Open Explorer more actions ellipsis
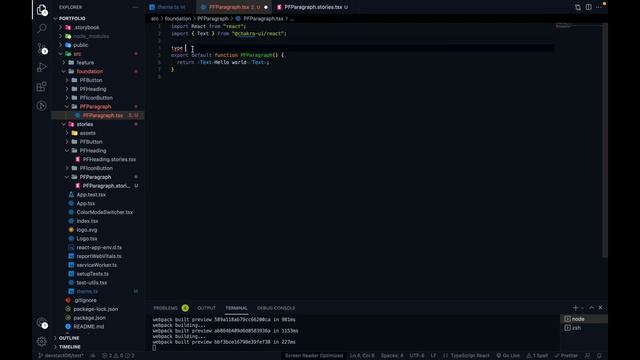 point(135,7)
